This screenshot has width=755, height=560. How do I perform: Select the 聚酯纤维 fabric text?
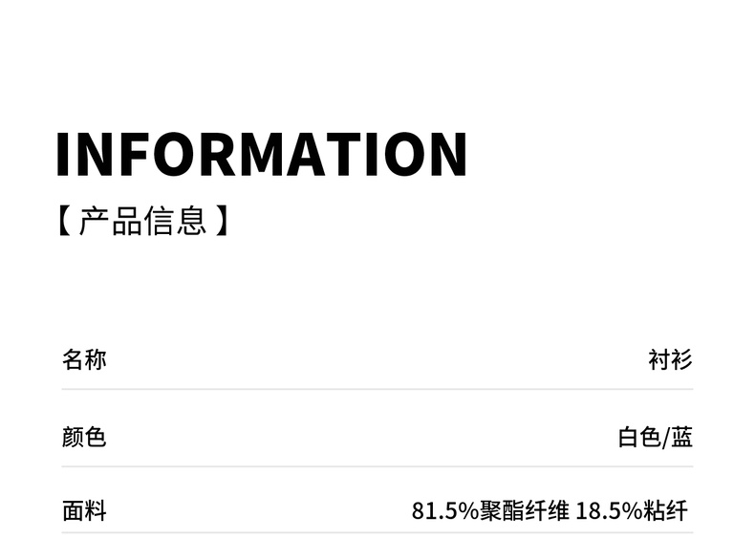click(524, 511)
